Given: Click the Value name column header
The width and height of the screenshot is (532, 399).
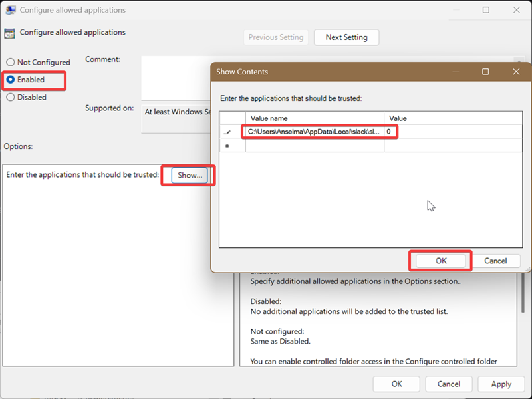Looking at the screenshot, I should pyautogui.click(x=315, y=118).
